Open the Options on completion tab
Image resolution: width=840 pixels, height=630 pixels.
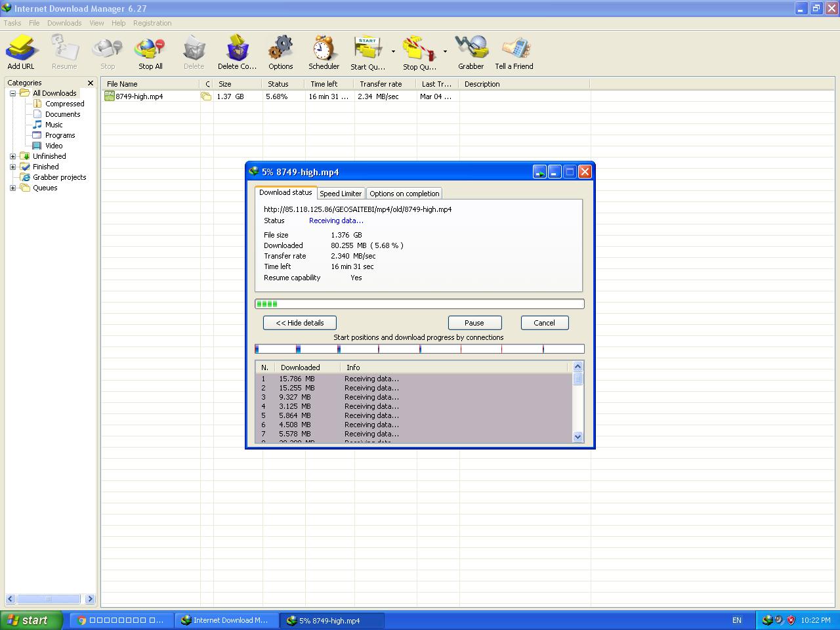coord(404,194)
